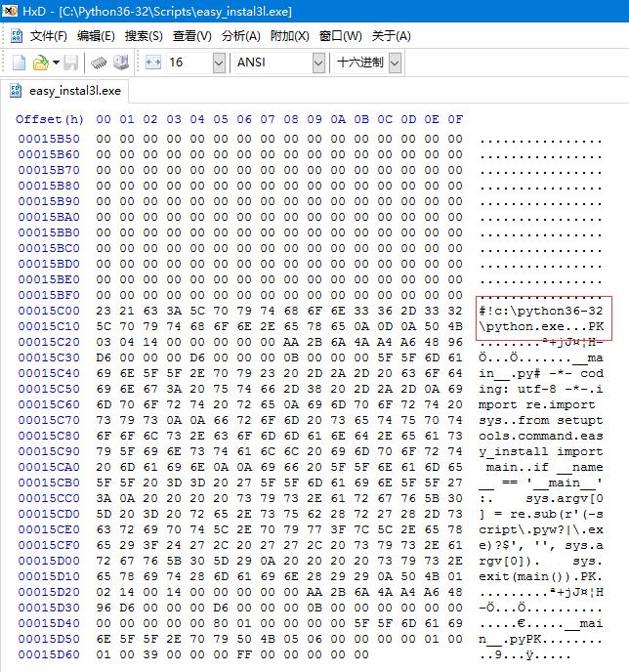The height and width of the screenshot is (672, 629).
Task: Open the 文件(F) menu
Action: tap(49, 36)
